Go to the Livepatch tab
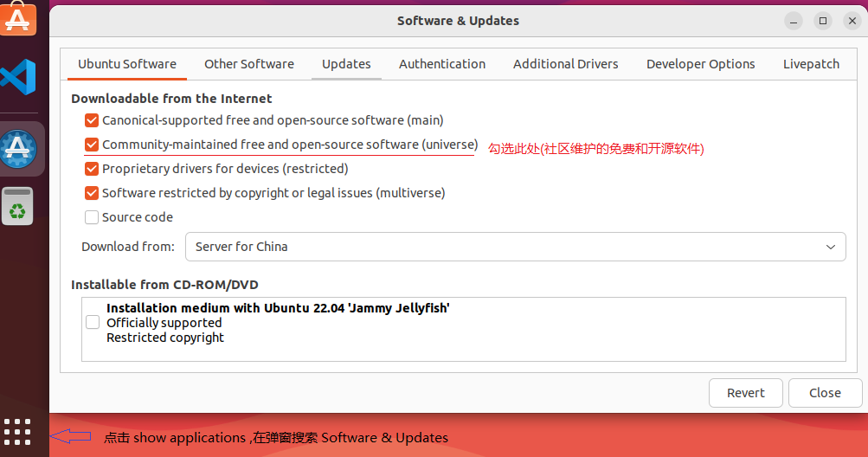Viewport: 868px width, 457px height. click(811, 64)
